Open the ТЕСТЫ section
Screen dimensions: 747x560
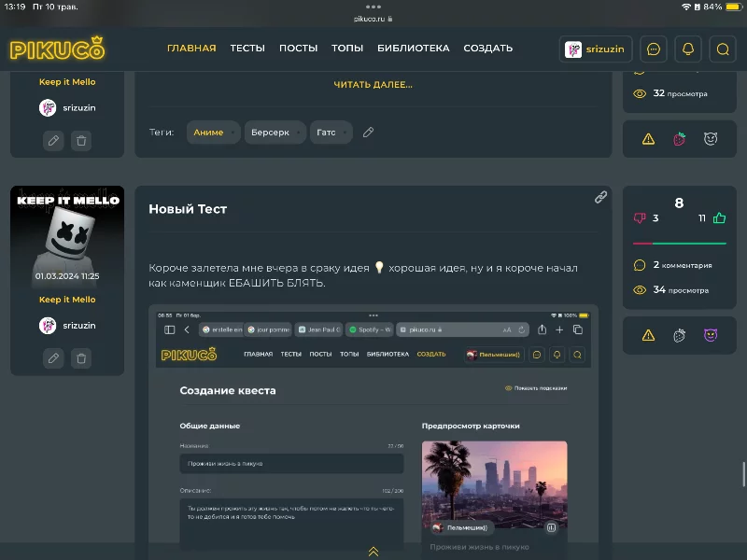[x=247, y=49]
